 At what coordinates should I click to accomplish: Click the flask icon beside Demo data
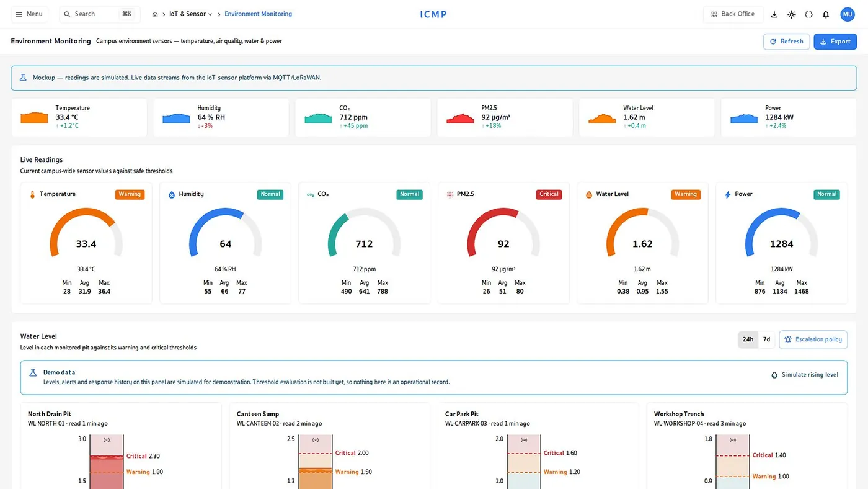33,373
